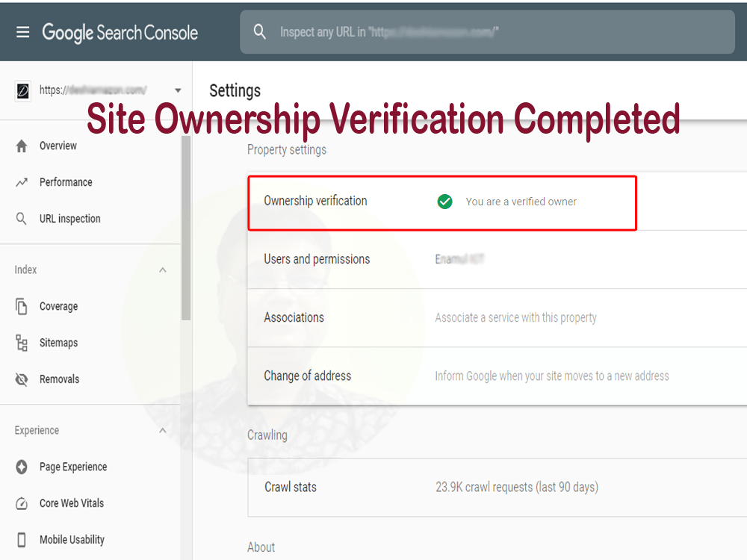
Task: Click the Index section label
Action: [x=25, y=270]
